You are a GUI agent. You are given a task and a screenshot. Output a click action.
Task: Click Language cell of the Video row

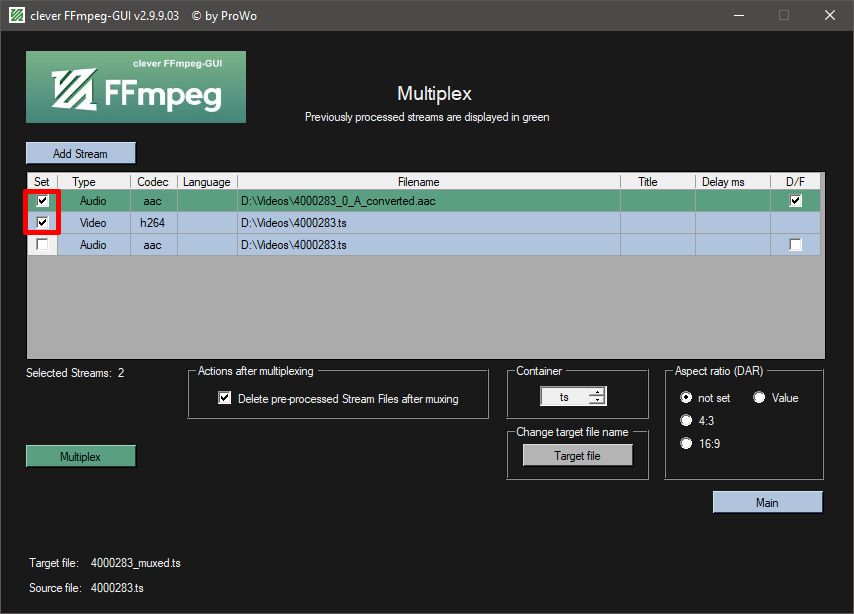(x=207, y=222)
